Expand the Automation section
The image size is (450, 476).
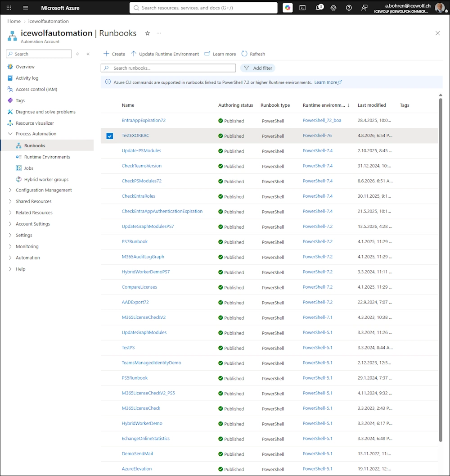pos(10,258)
